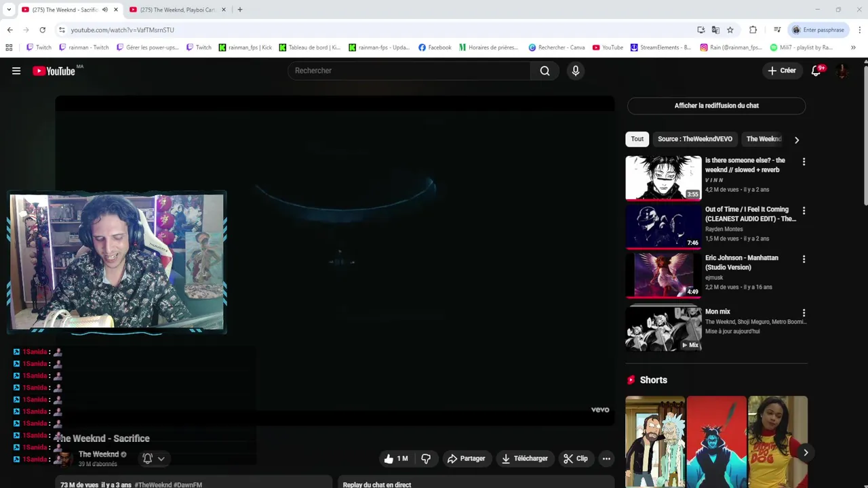
Task: Click the magnifier search button
Action: 545,70
